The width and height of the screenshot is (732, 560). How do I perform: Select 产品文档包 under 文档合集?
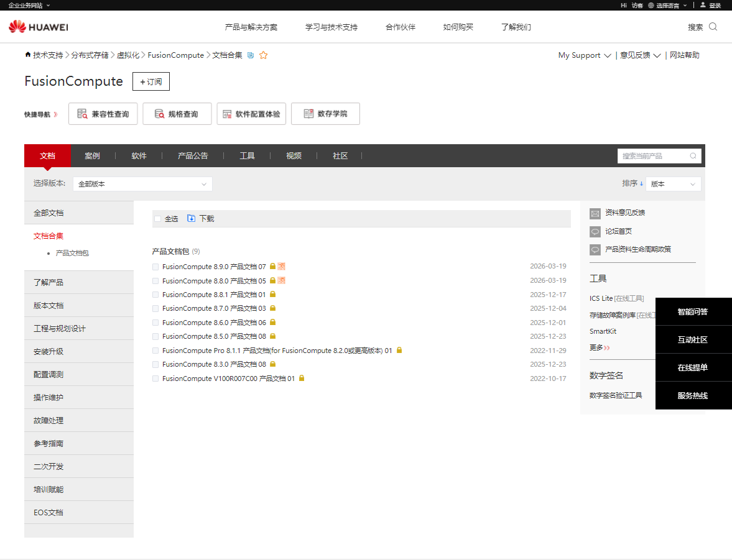point(72,253)
